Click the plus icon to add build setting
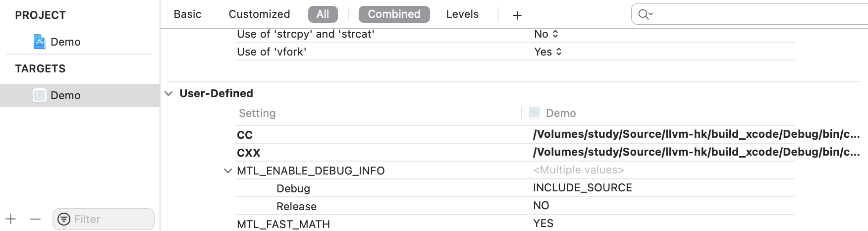 click(x=517, y=15)
